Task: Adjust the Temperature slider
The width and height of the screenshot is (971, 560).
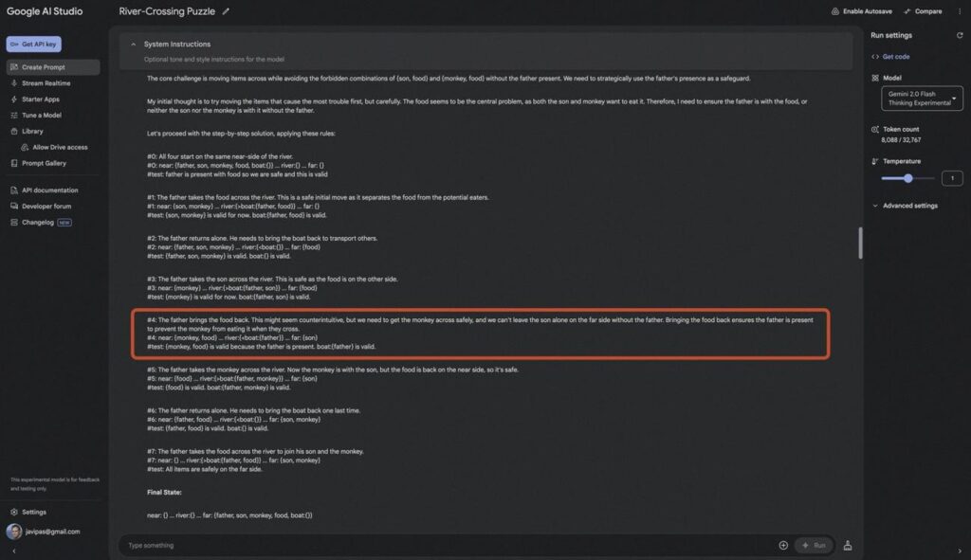Action: (907, 178)
